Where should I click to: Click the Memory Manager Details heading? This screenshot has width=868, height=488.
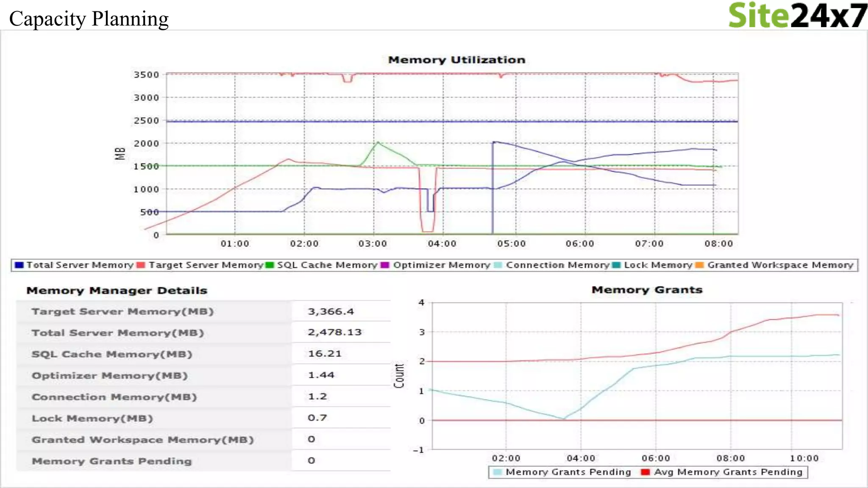coord(117,291)
